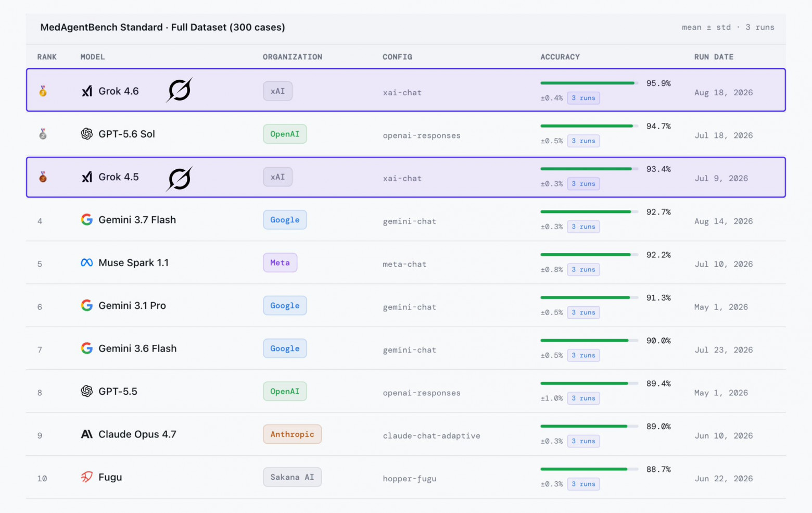Click the OpenAI badge in the GPT-5.6 Sol row

(285, 134)
